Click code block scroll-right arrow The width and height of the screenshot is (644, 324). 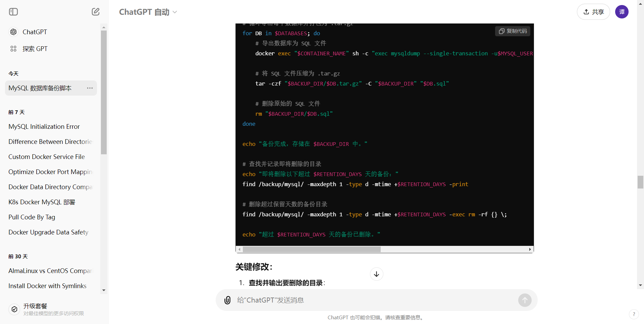point(530,250)
